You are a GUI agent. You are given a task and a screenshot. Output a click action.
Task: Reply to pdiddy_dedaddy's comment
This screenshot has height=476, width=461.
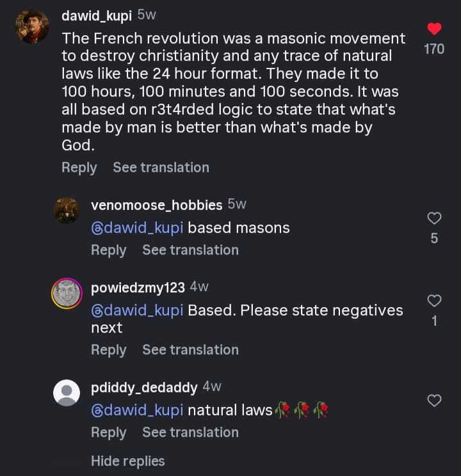[x=108, y=432]
